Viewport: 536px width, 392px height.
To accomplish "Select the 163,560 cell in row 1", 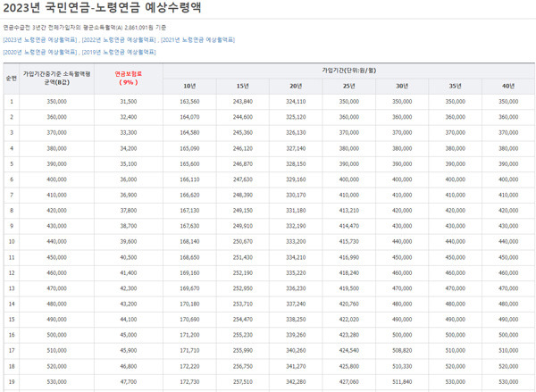I will point(189,102).
